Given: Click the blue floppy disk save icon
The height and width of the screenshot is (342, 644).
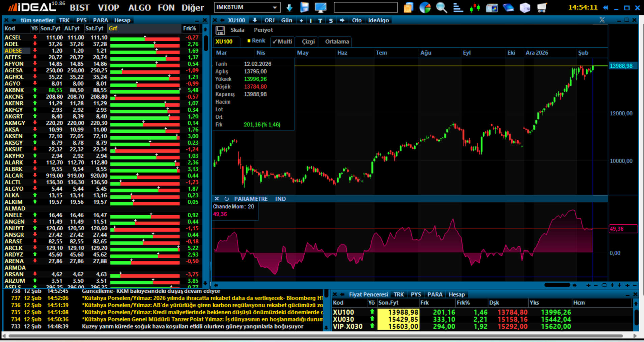Looking at the screenshot, I should pyautogui.click(x=304, y=7).
